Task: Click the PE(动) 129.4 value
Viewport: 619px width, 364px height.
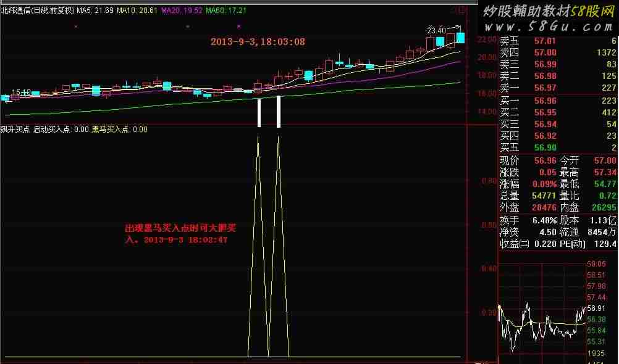Action: tap(605, 244)
